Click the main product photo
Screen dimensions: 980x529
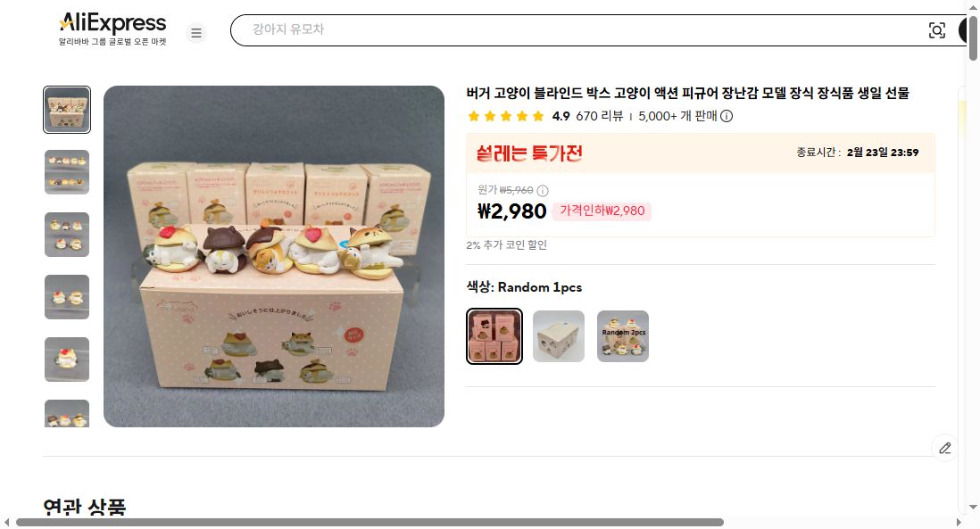pyautogui.click(x=274, y=254)
